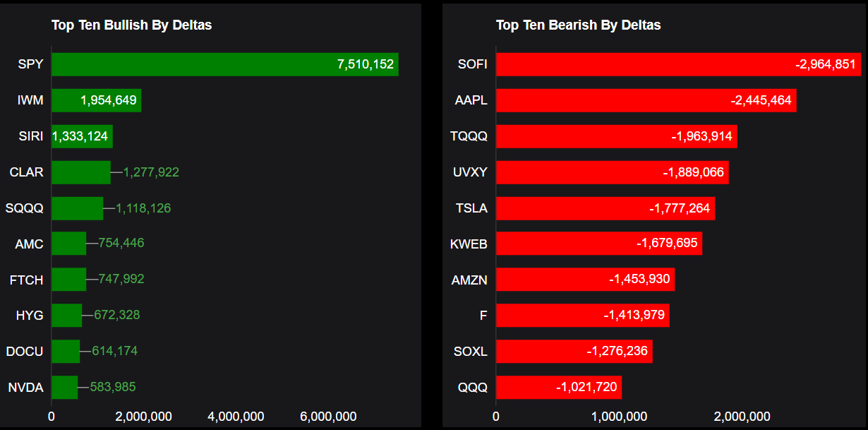Select the SIRI green bar
The height and width of the screenshot is (430, 868).
point(82,136)
